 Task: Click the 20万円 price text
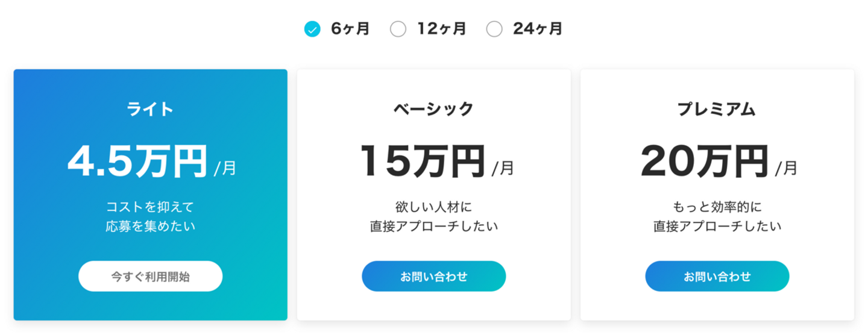tap(705, 161)
